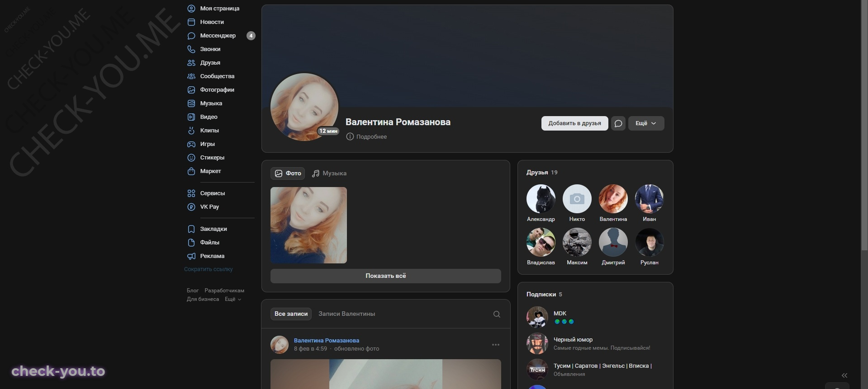The image size is (868, 389).
Task: Open the Подписки 5 block header
Action: coord(544,295)
